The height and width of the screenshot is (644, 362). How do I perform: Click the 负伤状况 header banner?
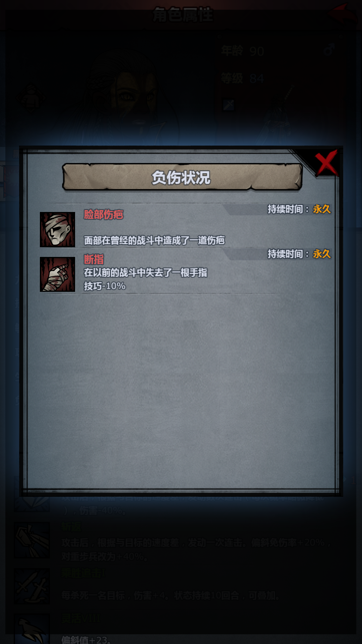[182, 177]
